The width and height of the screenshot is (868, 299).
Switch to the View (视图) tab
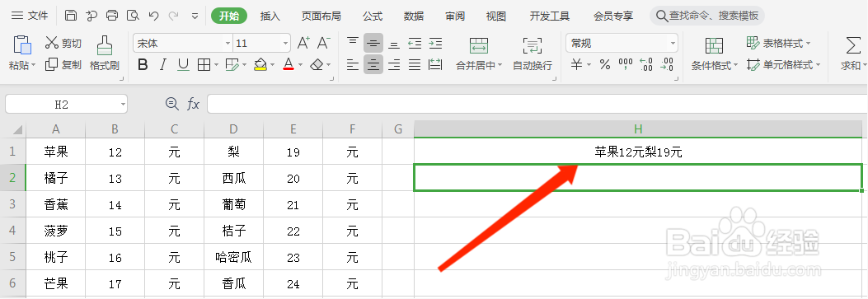click(x=496, y=16)
